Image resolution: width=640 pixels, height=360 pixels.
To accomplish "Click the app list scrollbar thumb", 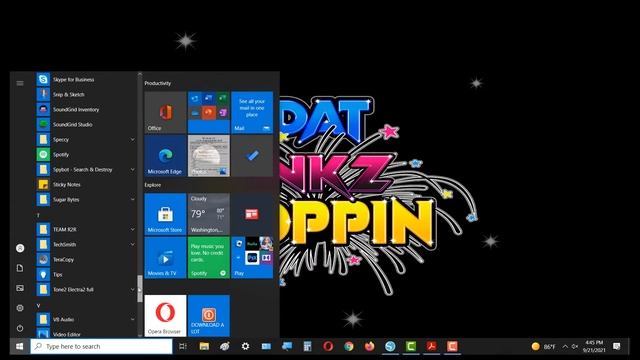I will click(140, 289).
